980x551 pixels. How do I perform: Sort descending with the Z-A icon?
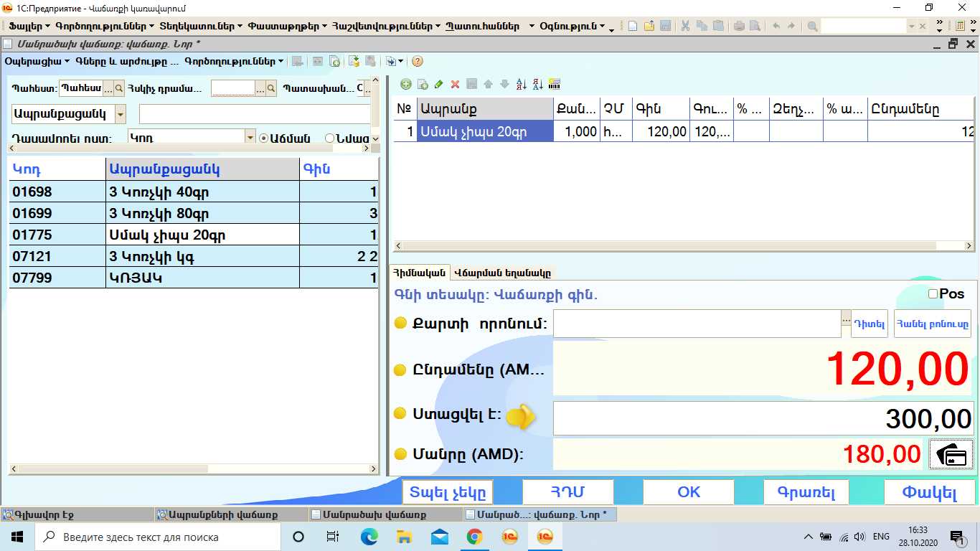[x=537, y=84]
